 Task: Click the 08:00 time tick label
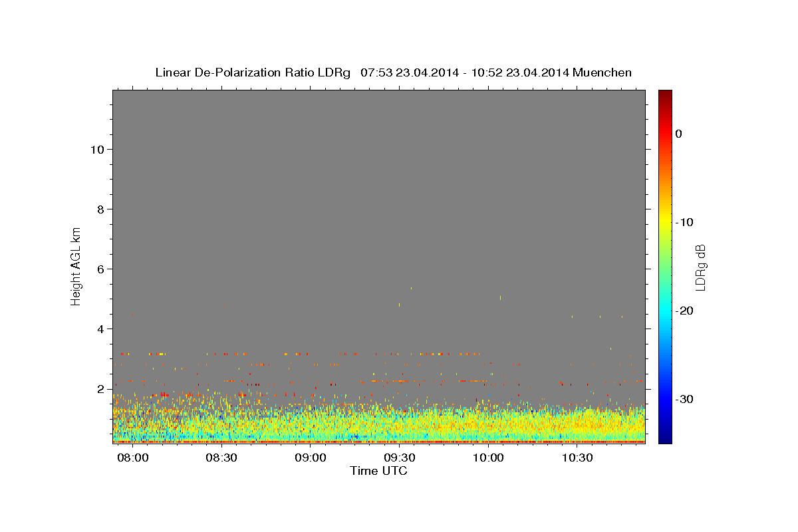tap(132, 458)
